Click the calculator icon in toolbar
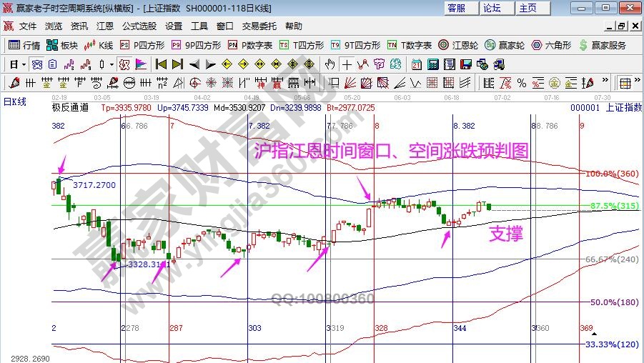The height and width of the screenshot is (363, 644). (x=432, y=64)
